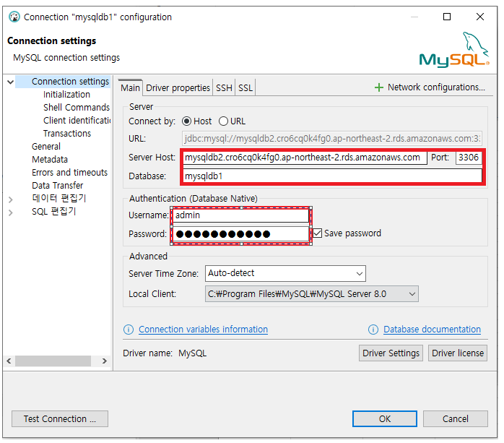Select Transactions in the tree
This screenshot has height=443, width=504.
67,134
